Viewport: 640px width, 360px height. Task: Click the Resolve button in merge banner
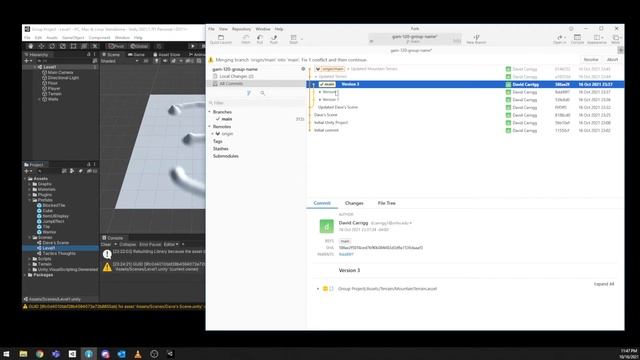pos(591,60)
